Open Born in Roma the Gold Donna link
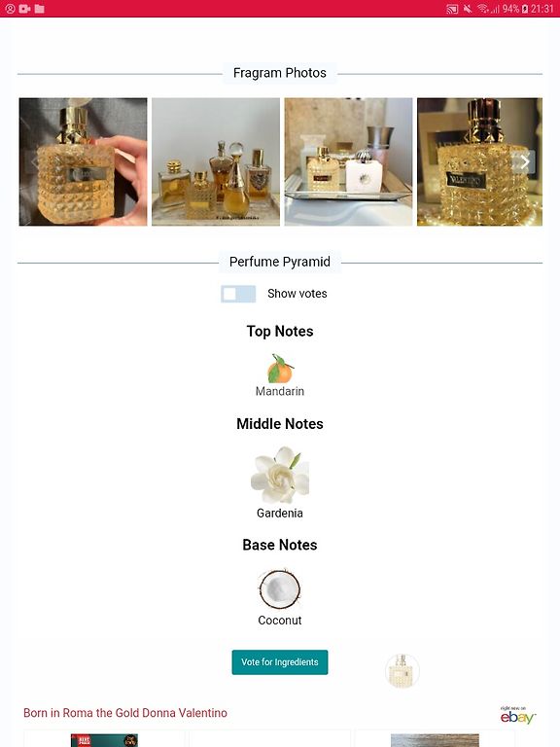The height and width of the screenshot is (747, 560). click(125, 713)
